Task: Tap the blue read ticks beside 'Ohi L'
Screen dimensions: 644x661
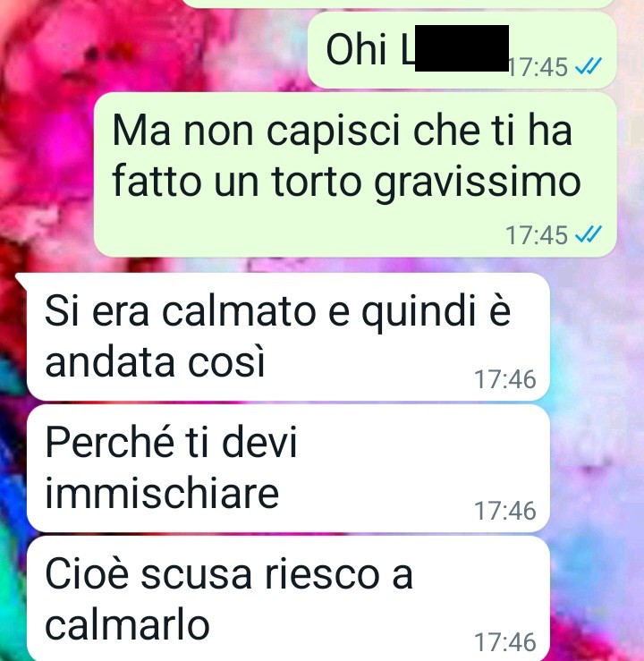Action: (x=589, y=66)
